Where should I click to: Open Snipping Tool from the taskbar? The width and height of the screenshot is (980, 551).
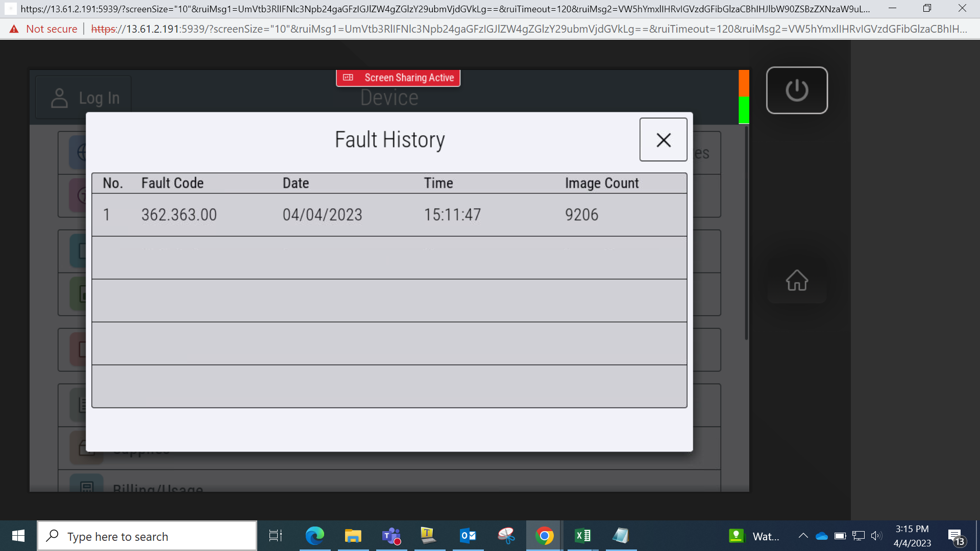click(x=506, y=536)
